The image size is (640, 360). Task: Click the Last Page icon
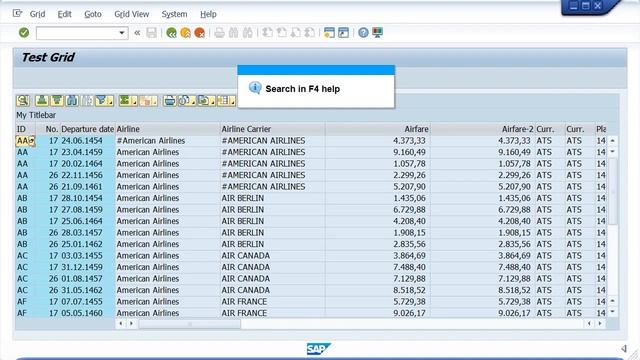(x=309, y=33)
